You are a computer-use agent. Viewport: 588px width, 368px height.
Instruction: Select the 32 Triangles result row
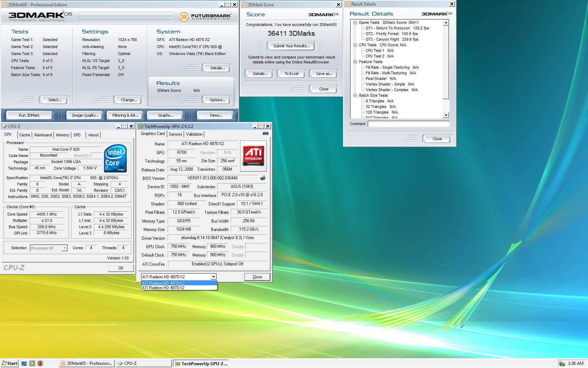tap(380, 107)
